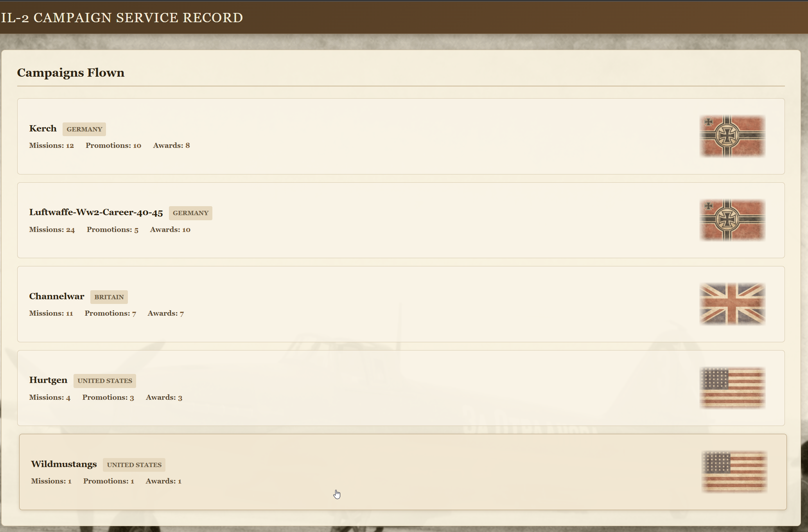Image resolution: width=808 pixels, height=532 pixels.
Task: Click "Awards: 10" in the Luftwaffe card
Action: coord(170,230)
